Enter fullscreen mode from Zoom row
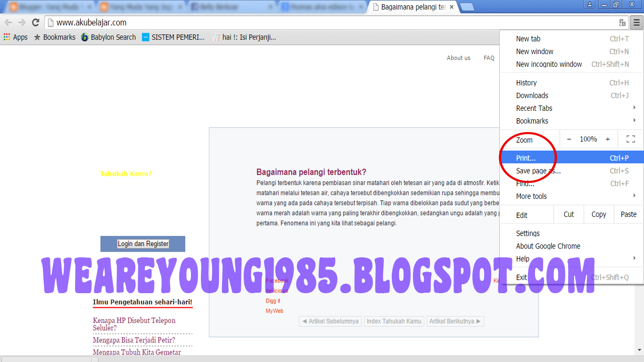Screen dimensions: 644x362 tap(631, 139)
